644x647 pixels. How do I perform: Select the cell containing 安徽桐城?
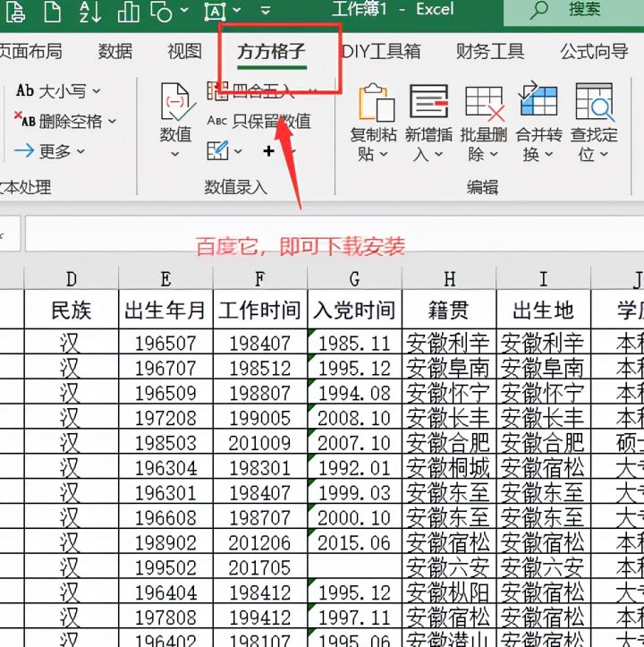point(449,467)
